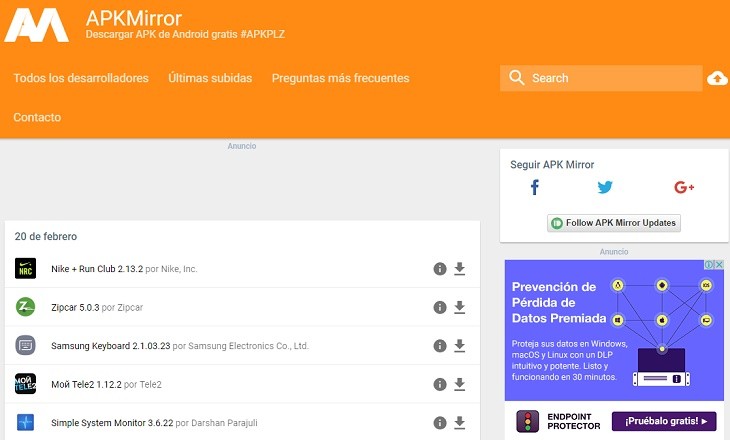This screenshot has width=730, height=440.
Task: Go to Últimas subidas
Action: tap(210, 78)
